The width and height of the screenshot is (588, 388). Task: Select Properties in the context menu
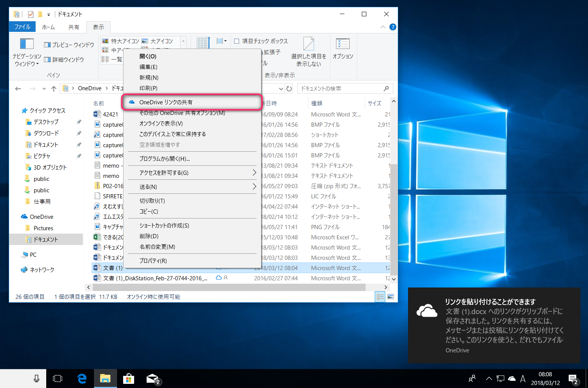[153, 261]
